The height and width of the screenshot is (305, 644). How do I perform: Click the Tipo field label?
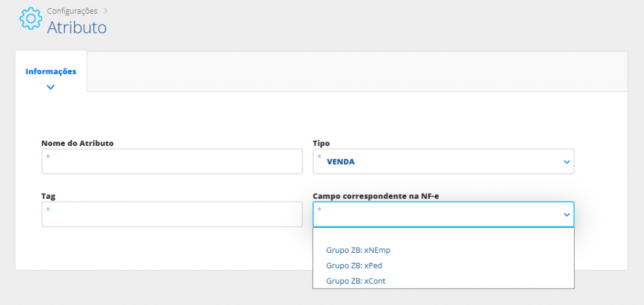click(321, 143)
